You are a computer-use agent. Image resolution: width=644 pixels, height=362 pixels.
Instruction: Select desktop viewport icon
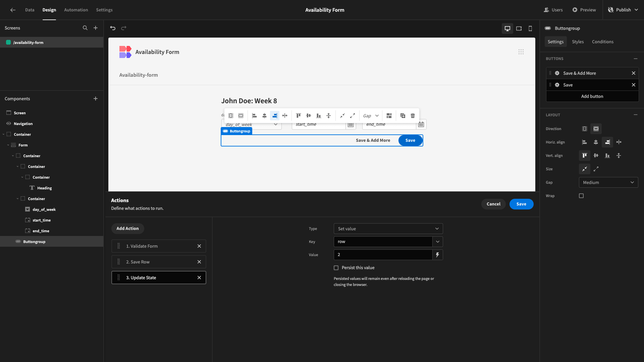click(507, 28)
